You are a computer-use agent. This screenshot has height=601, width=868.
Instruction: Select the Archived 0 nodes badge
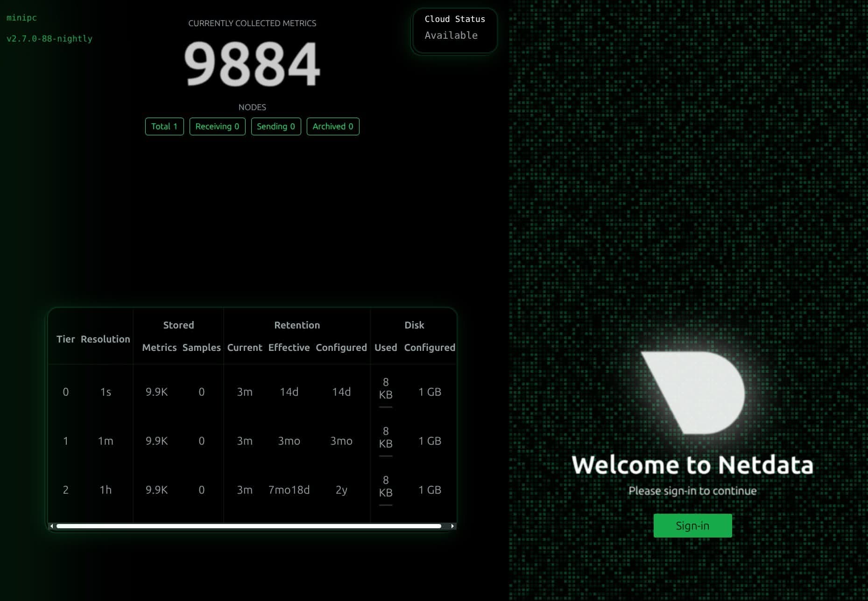click(332, 126)
